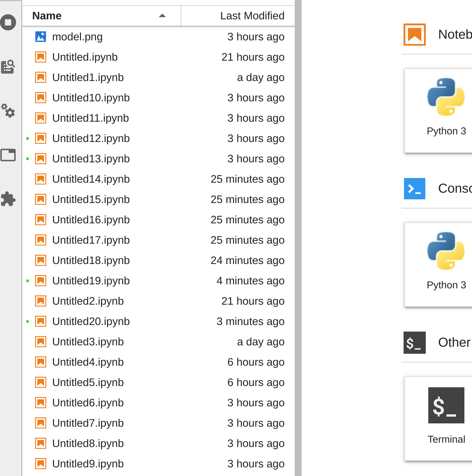Open the Property Inspector gears icon
Image resolution: width=472 pixels, height=476 pixels.
click(x=8, y=112)
